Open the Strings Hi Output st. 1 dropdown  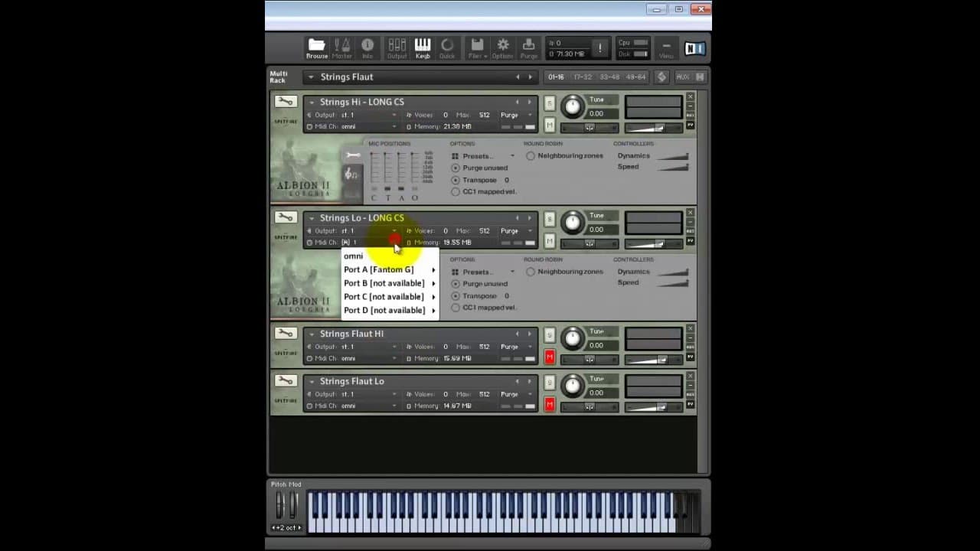[368, 115]
